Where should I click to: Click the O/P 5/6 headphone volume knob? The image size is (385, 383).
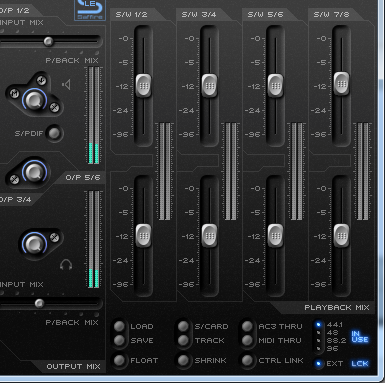point(34,244)
